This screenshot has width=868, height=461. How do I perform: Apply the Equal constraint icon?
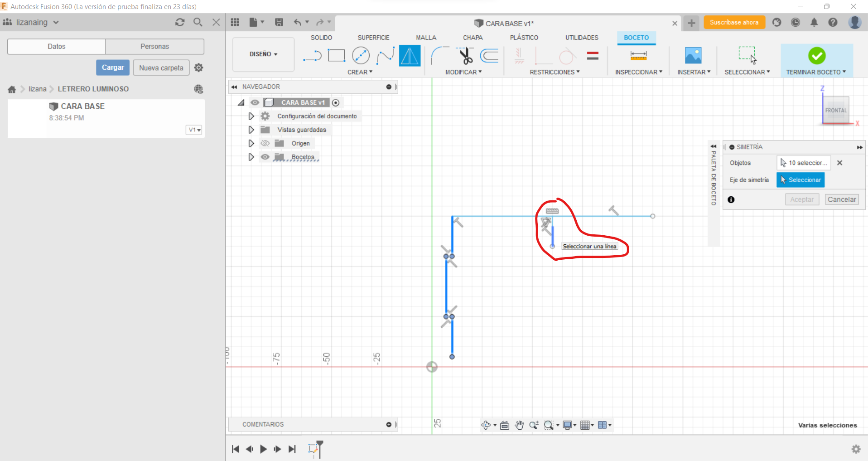pos(593,56)
